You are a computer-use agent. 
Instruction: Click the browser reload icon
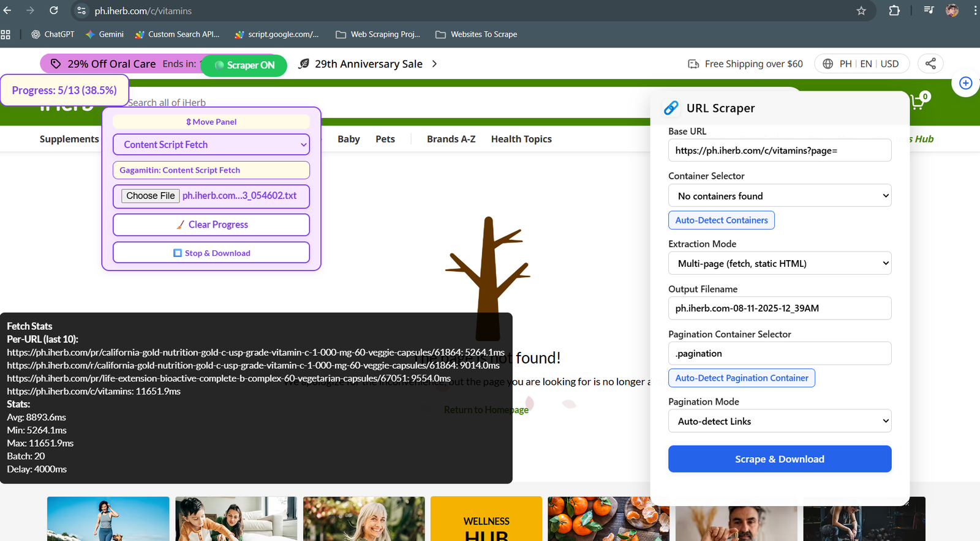(54, 10)
